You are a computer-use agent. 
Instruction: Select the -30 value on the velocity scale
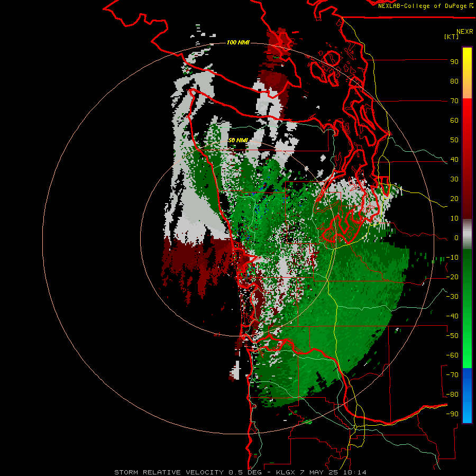coord(452,297)
